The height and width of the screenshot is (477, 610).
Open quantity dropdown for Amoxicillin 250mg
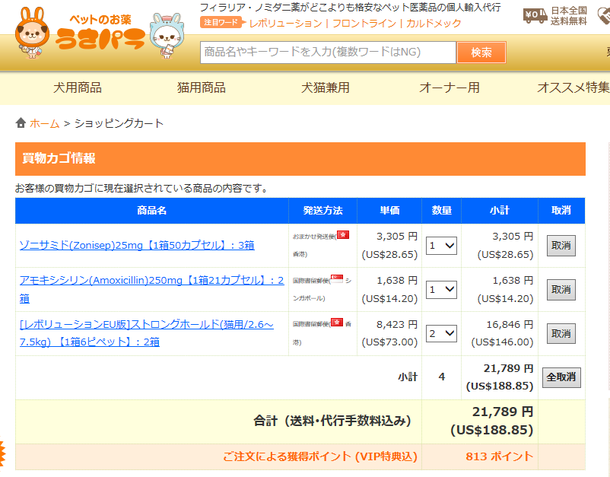pos(441,289)
